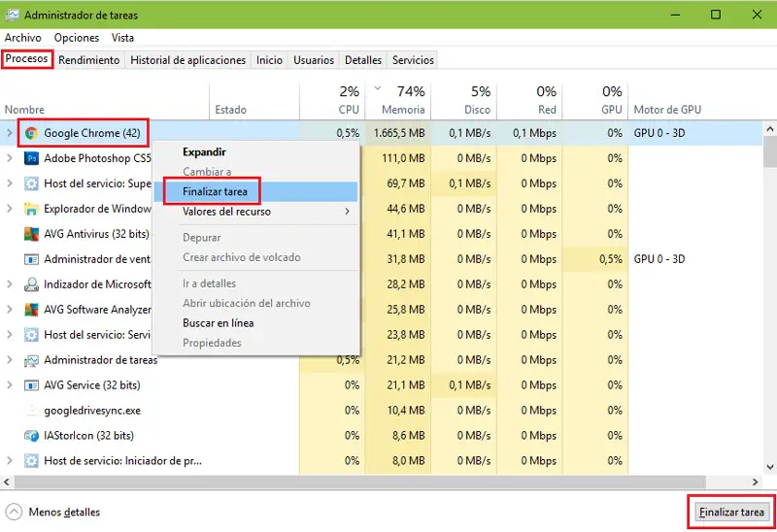
Task: Click Chrome's 1.665,5 MB memory value
Action: (x=399, y=133)
